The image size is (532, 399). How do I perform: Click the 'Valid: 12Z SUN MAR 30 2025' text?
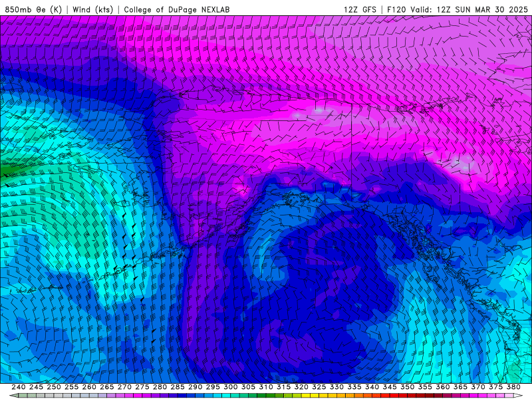[x=469, y=9]
